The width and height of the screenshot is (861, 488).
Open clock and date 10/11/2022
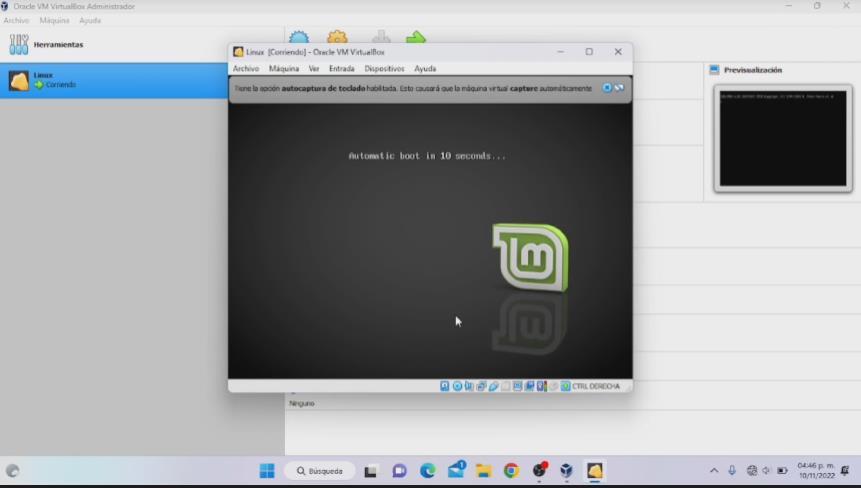pyautogui.click(x=816, y=470)
